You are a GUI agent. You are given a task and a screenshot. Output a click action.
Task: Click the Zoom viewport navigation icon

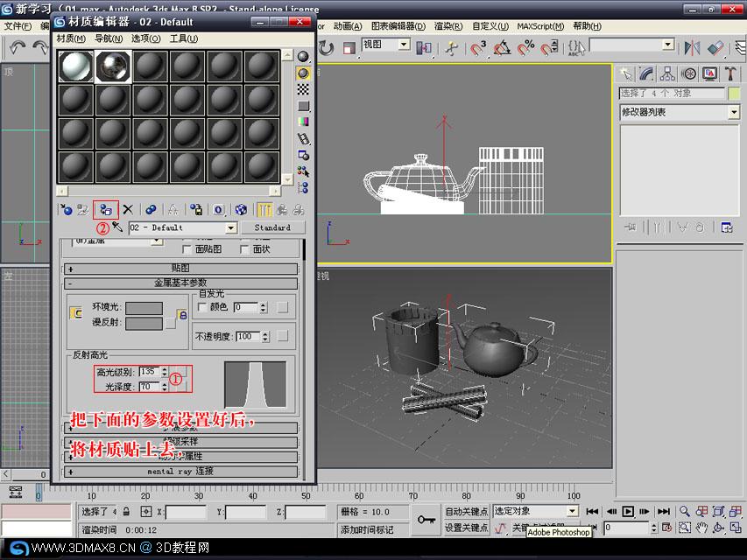coord(685,511)
